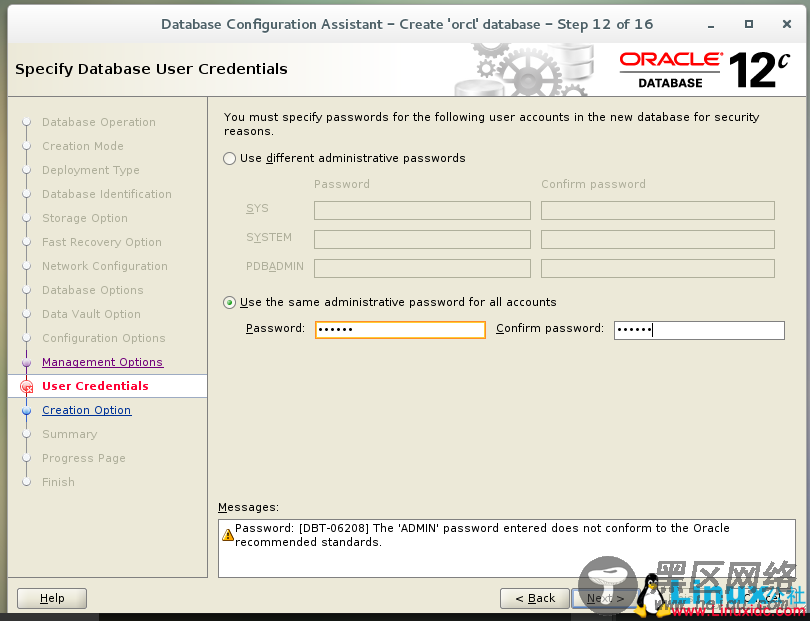This screenshot has width=810, height=621.
Task: Click the Database Identification step
Action: [106, 194]
